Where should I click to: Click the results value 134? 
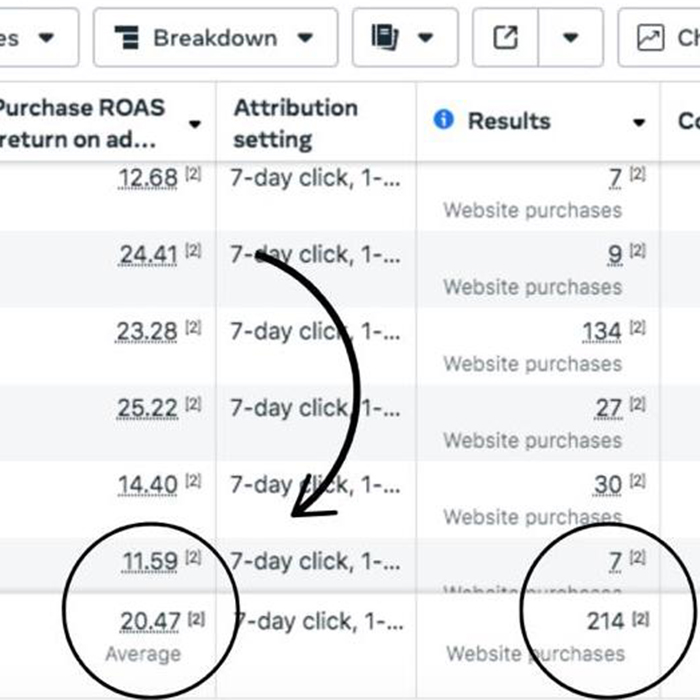602,332
